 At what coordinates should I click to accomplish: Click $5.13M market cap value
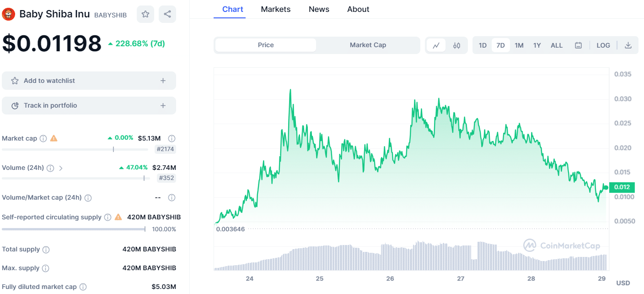coord(149,138)
